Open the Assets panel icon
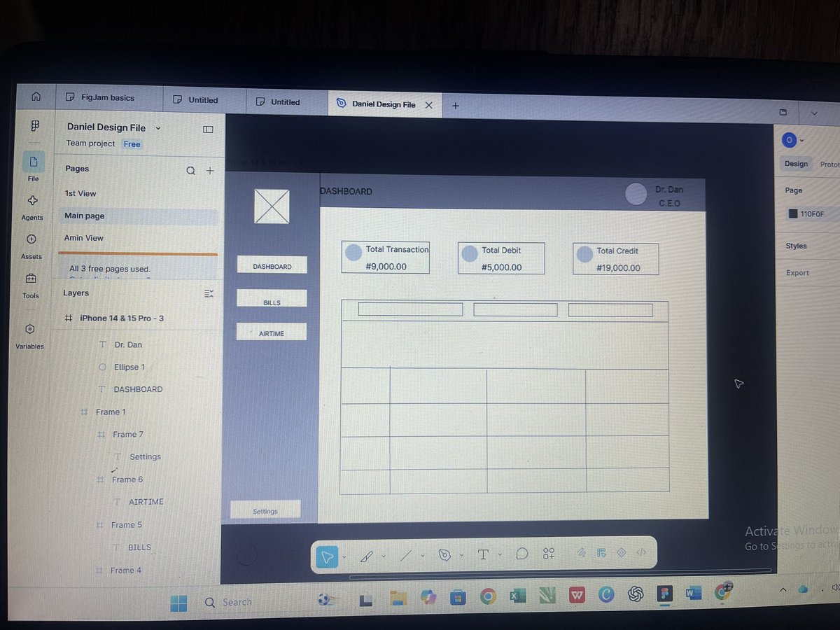Viewport: 840px width, 630px height. [x=31, y=239]
